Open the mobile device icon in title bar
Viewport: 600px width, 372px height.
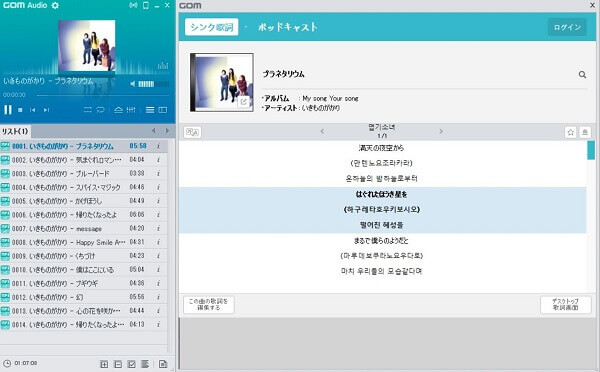pos(145,5)
